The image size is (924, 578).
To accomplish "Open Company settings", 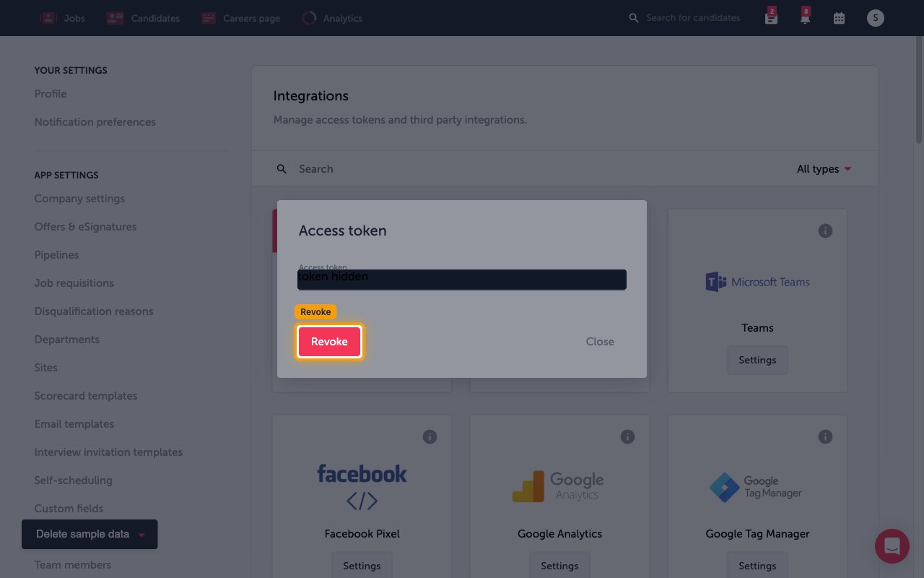I will pos(79,199).
